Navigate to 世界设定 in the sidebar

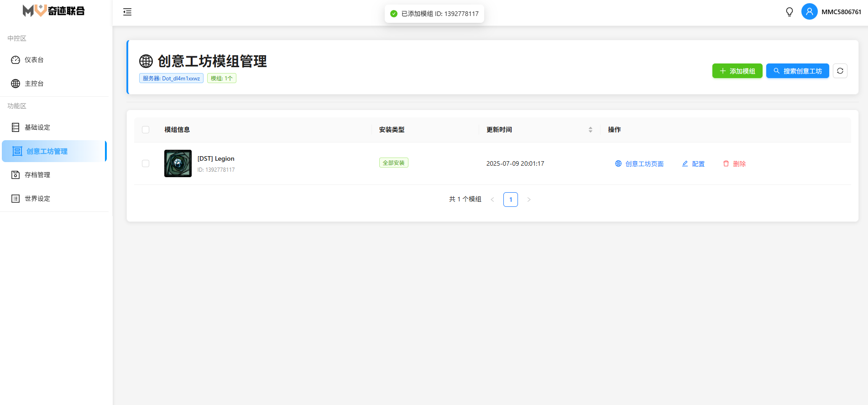pos(37,199)
